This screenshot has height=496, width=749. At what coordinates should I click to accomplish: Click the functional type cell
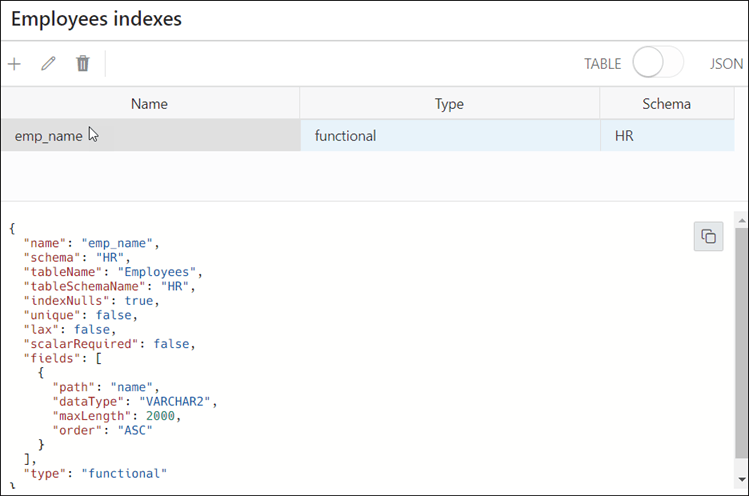point(449,135)
